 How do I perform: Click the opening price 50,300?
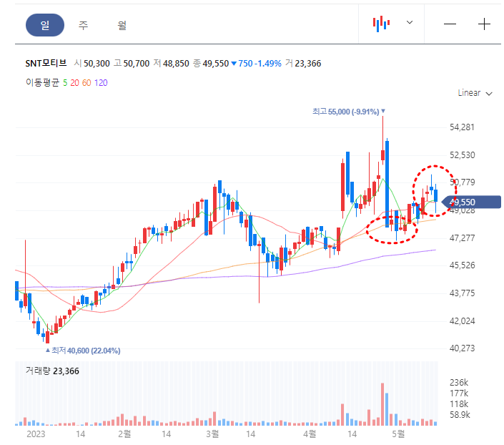[x=97, y=64]
